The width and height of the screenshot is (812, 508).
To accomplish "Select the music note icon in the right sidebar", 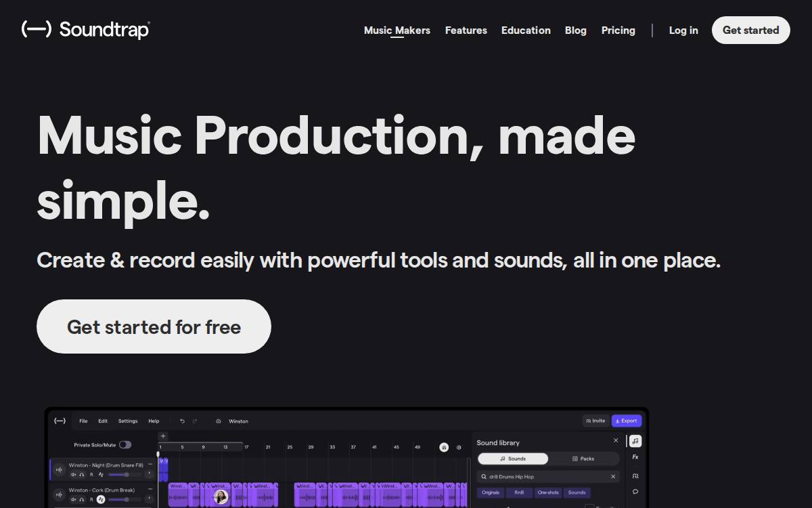I will (x=635, y=441).
